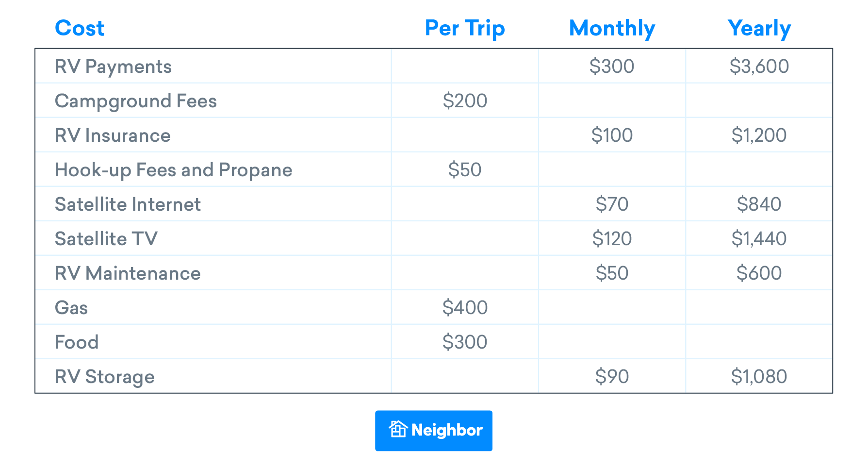The width and height of the screenshot is (868, 469).
Task: Click the RV Storage row label
Action: pyautogui.click(x=104, y=377)
